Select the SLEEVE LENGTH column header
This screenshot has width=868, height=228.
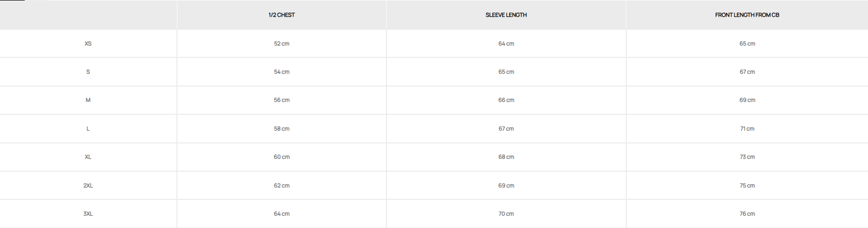(x=506, y=15)
